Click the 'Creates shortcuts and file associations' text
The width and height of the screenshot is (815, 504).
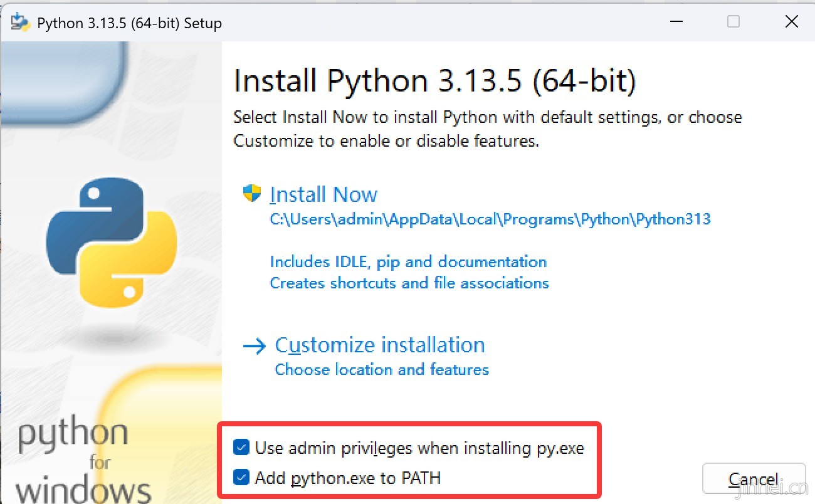[x=409, y=283]
